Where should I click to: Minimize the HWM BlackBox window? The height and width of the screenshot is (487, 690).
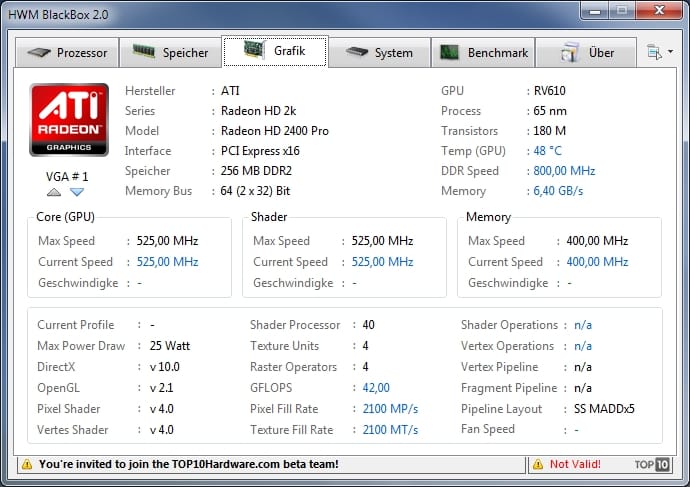point(595,11)
